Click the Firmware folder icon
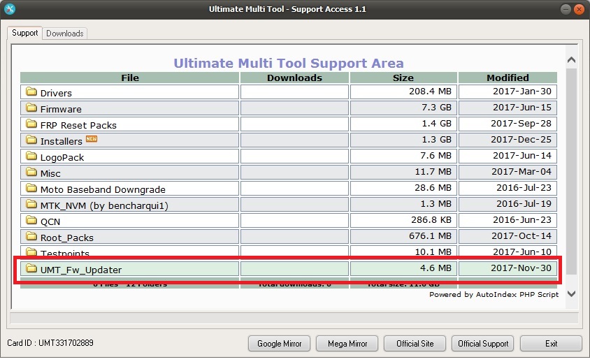This screenshot has height=364, width=590. (x=31, y=108)
